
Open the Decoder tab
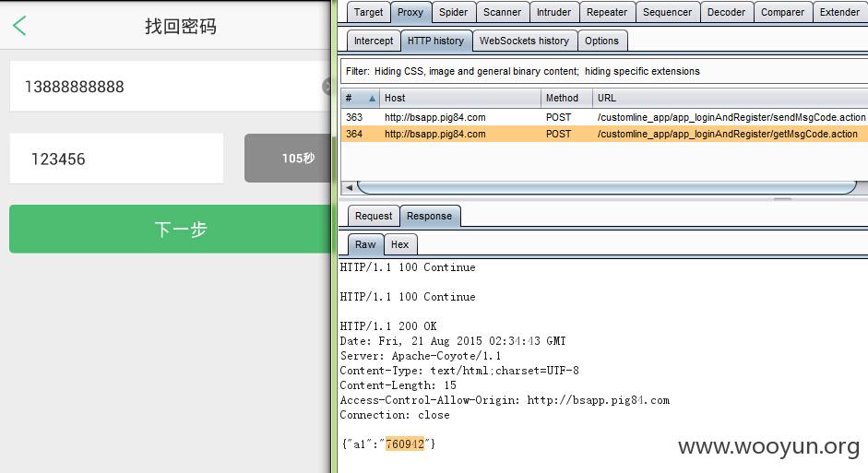[726, 12]
